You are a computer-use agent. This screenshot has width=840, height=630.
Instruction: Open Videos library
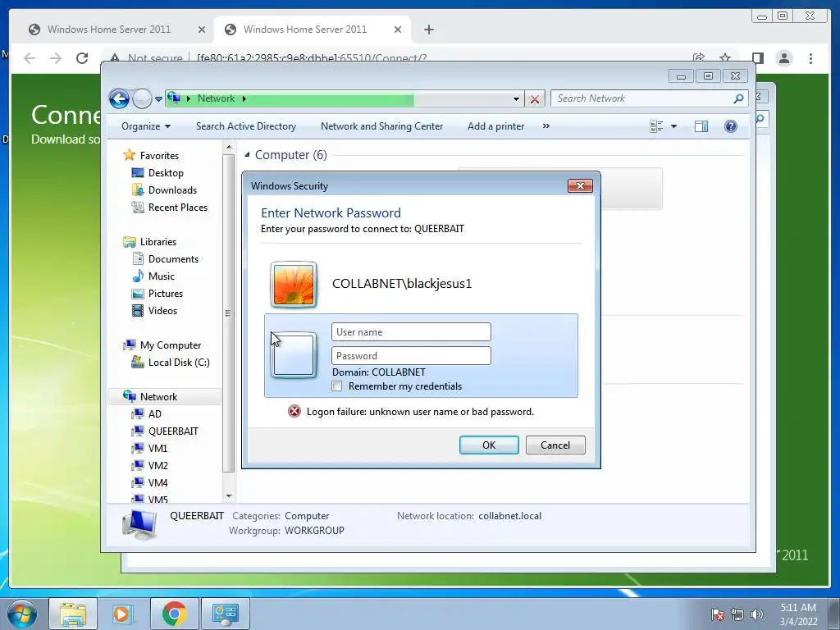(x=162, y=311)
